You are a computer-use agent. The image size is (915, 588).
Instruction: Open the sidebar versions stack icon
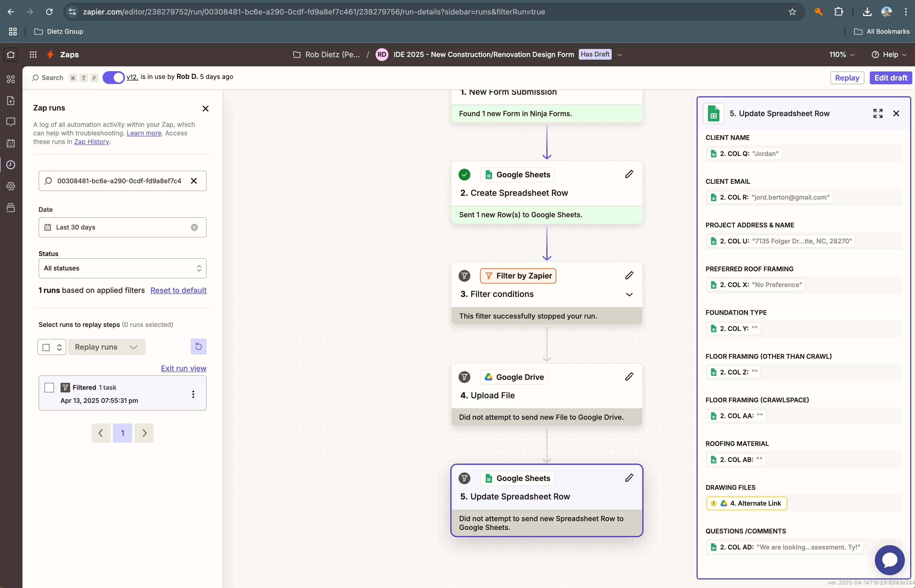[11, 207]
